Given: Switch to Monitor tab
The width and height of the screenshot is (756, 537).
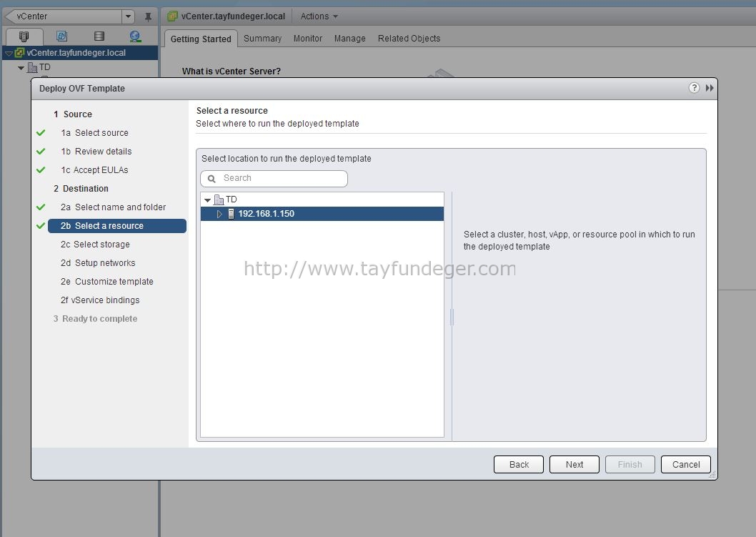Looking at the screenshot, I should coord(307,39).
